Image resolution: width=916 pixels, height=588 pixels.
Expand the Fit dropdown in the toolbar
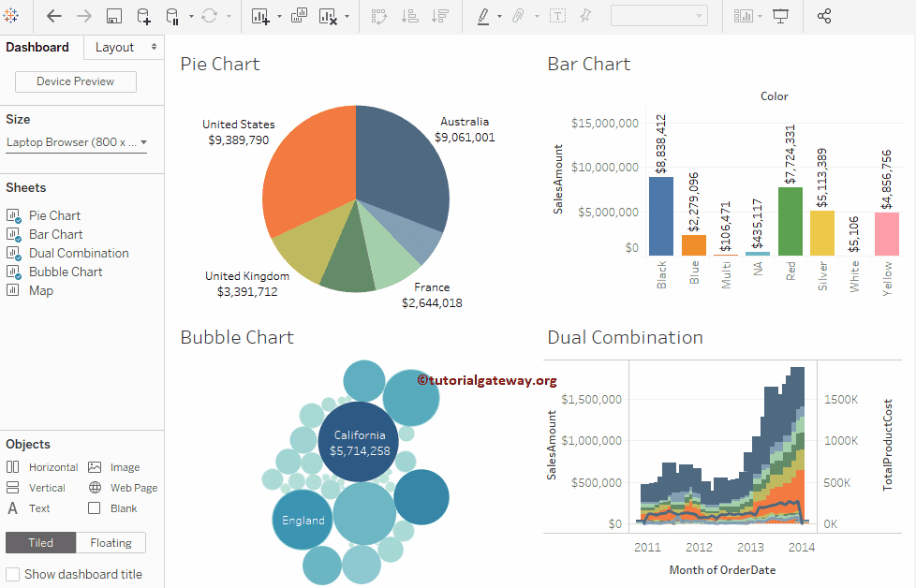tap(697, 15)
